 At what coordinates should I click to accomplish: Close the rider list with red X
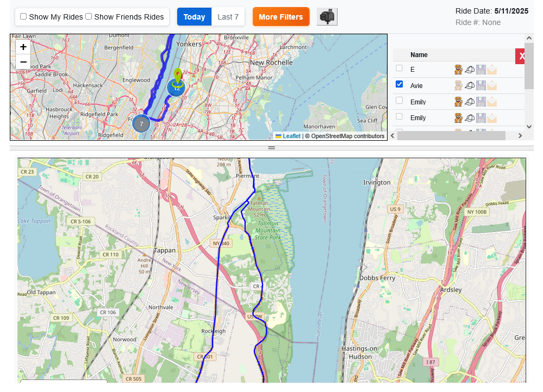pyautogui.click(x=521, y=56)
